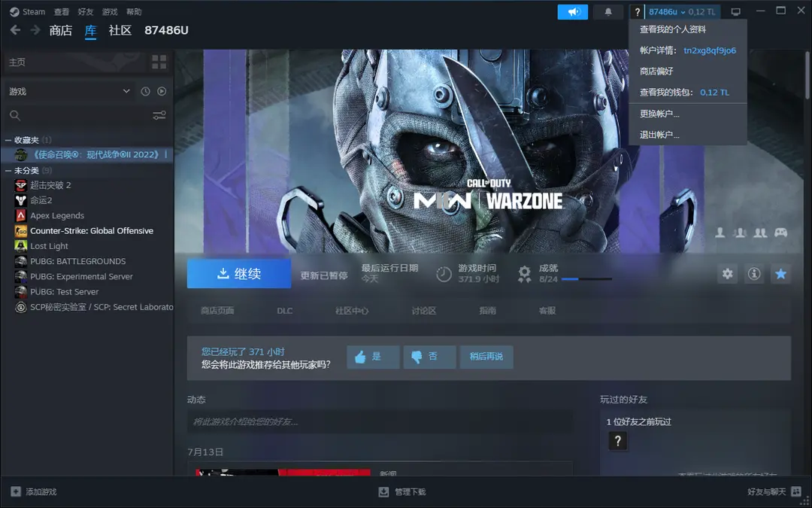This screenshot has width=812, height=508.
Task: Open the 游戏 menu in the top bar
Action: pos(110,11)
